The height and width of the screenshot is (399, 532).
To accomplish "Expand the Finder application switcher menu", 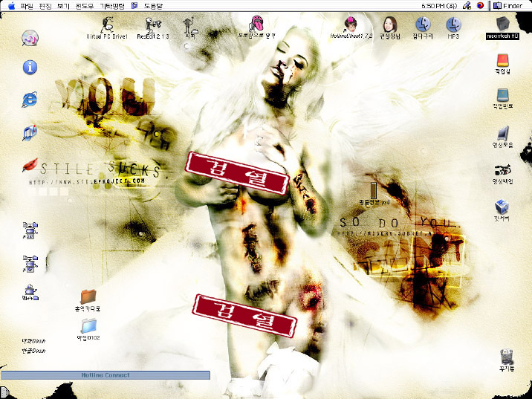I will [507, 5].
